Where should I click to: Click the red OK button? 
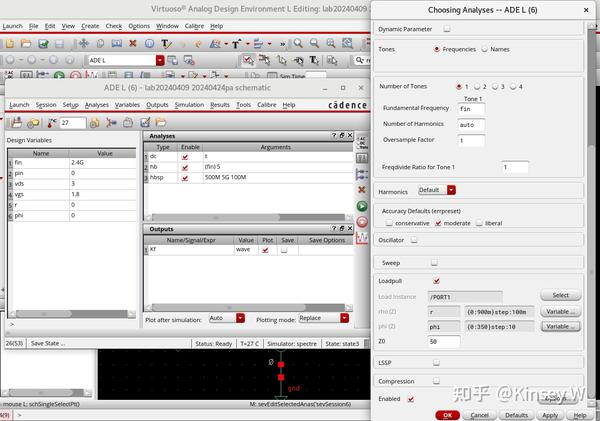click(447, 415)
